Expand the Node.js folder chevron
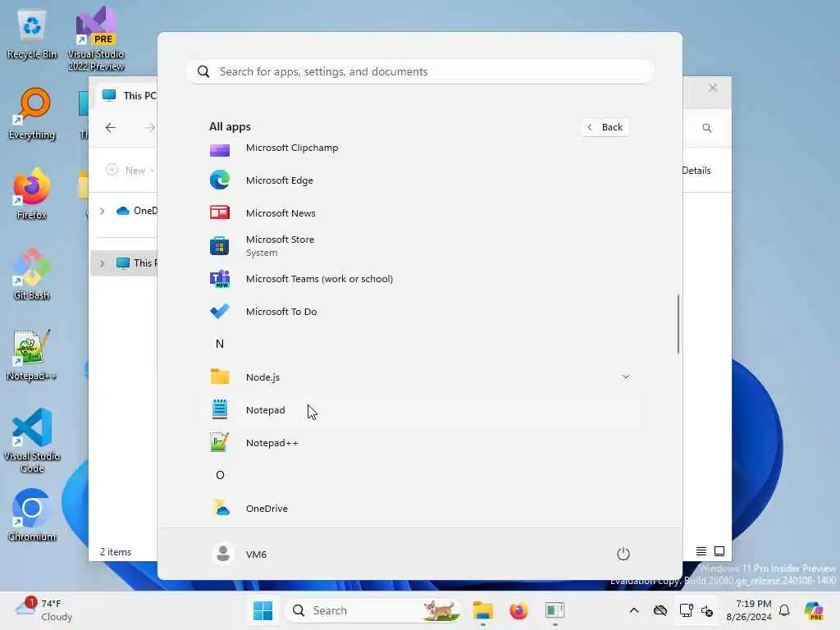 626,377
